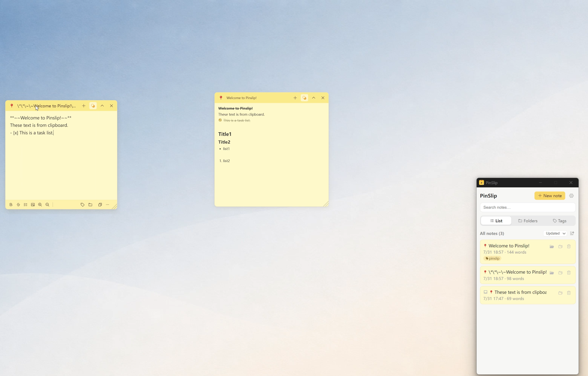
Task: Click the 'list1' bullet in the middle note
Action: click(x=226, y=149)
